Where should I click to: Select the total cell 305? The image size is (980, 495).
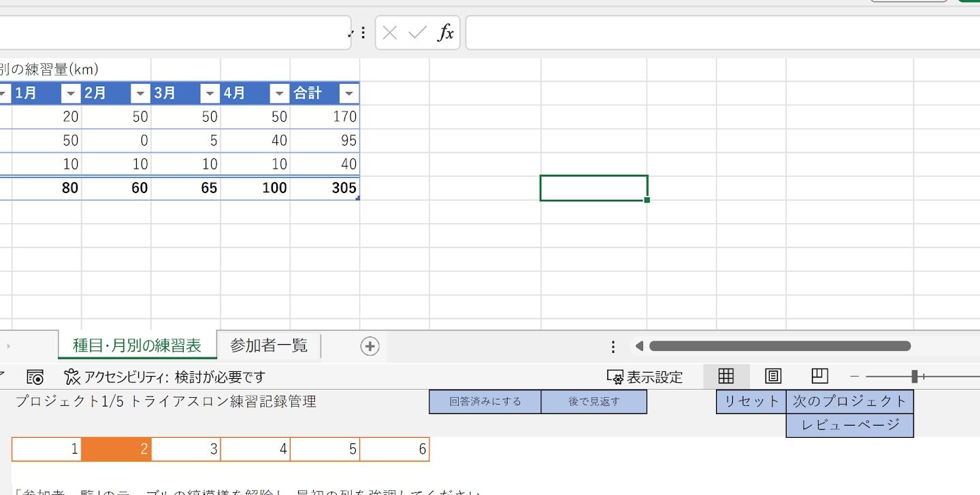pyautogui.click(x=325, y=188)
